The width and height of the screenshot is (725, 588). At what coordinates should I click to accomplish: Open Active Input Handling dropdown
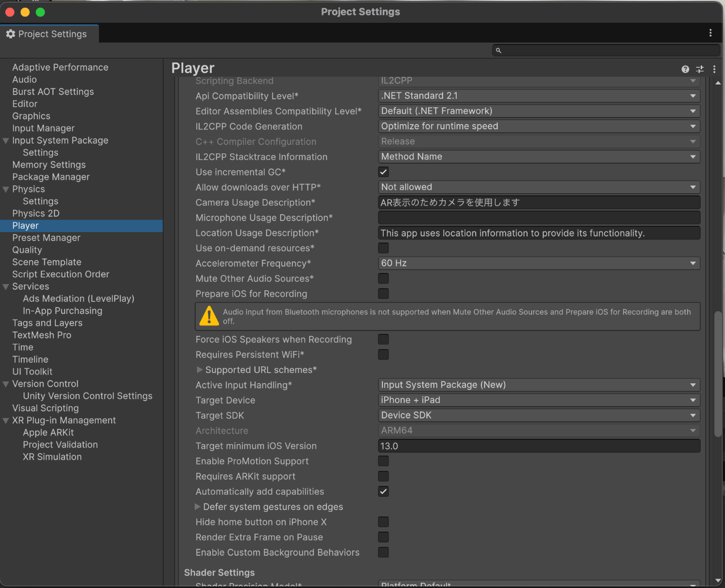pyautogui.click(x=539, y=385)
